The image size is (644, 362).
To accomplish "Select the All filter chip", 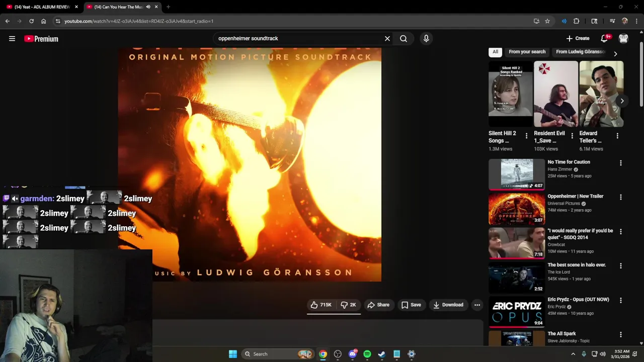I will point(495,52).
